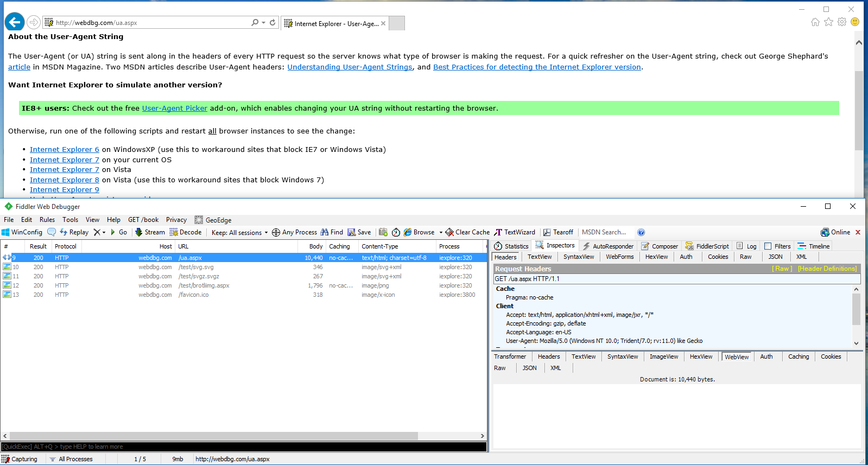Click the timer icon in Fiddler toolbar

point(396,232)
